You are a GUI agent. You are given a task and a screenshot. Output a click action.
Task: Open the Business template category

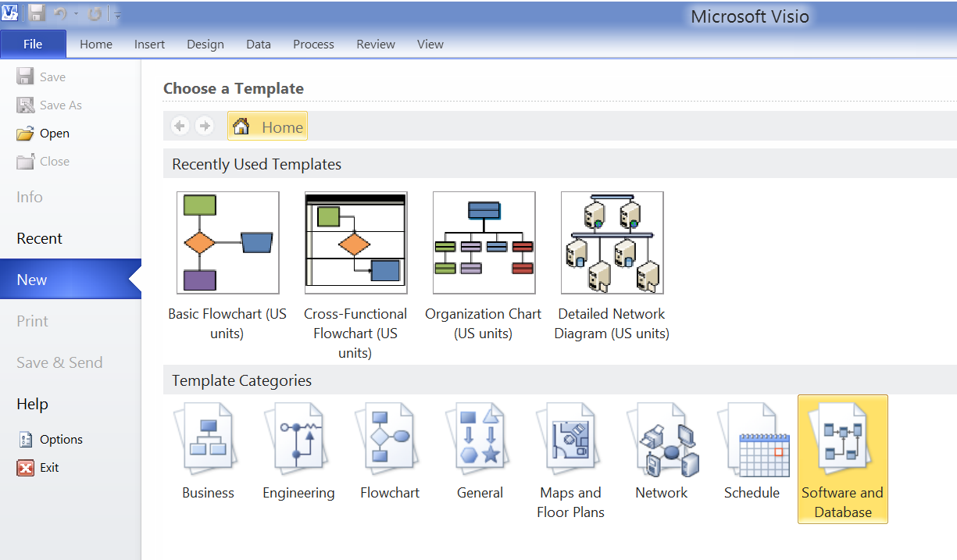coord(208,451)
